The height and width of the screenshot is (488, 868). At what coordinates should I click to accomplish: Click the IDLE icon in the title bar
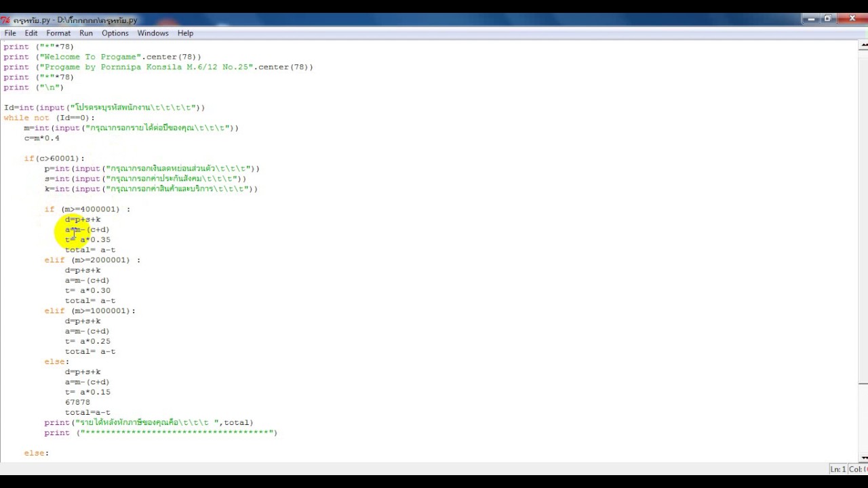(x=4, y=20)
